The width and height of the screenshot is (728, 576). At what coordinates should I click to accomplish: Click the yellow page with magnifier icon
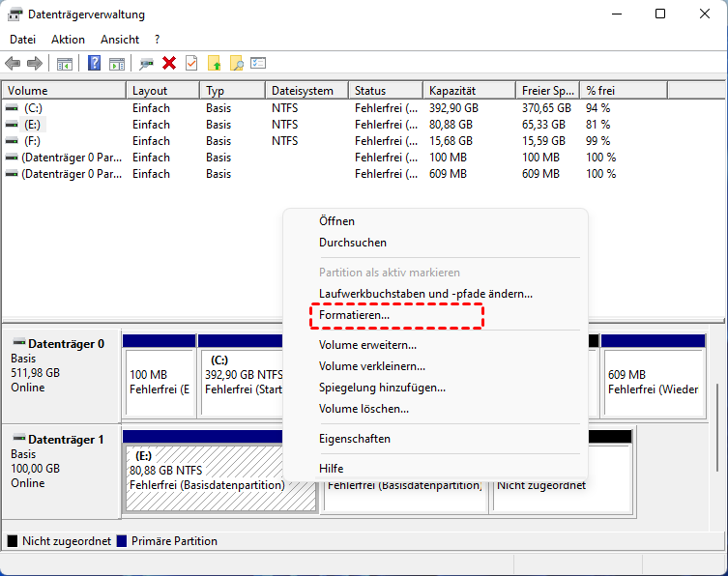pos(236,64)
